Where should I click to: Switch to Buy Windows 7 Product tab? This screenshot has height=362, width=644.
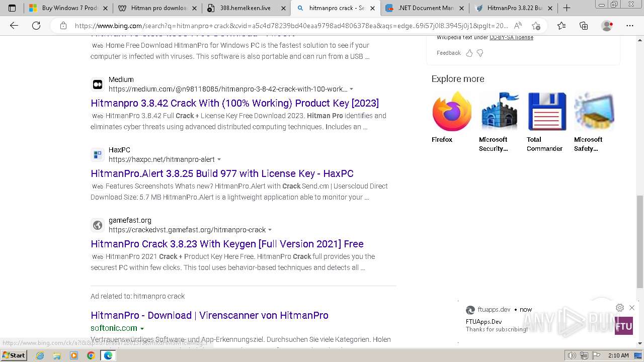pyautogui.click(x=63, y=8)
